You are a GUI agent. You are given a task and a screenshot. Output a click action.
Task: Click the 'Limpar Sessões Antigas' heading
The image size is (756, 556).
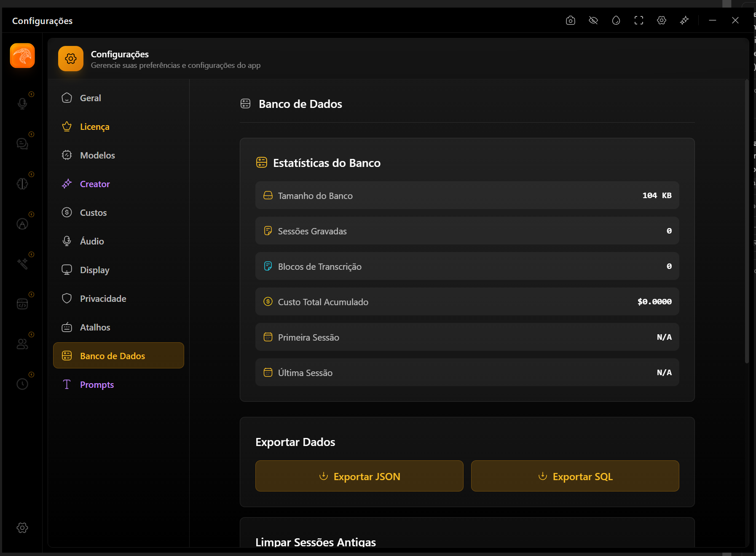click(x=316, y=542)
